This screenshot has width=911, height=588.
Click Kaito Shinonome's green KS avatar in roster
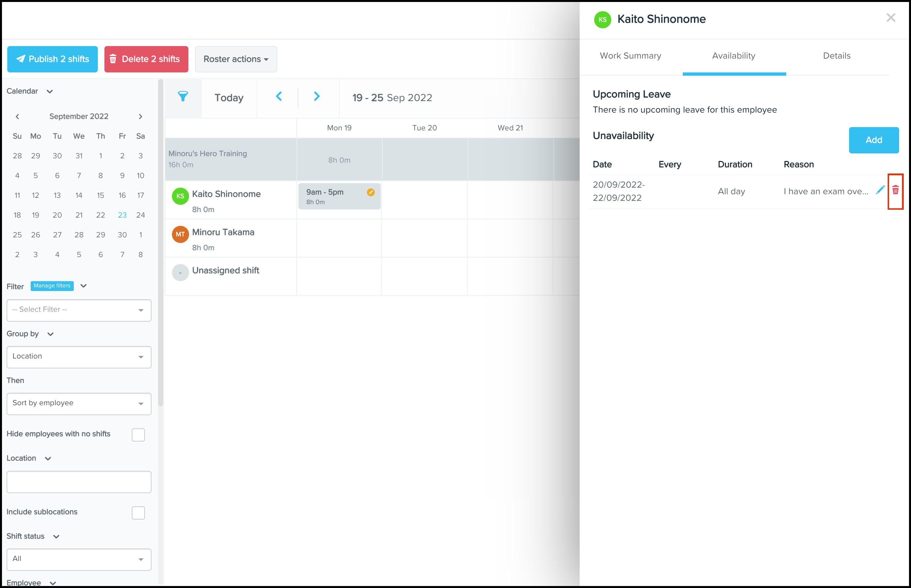pos(180,196)
